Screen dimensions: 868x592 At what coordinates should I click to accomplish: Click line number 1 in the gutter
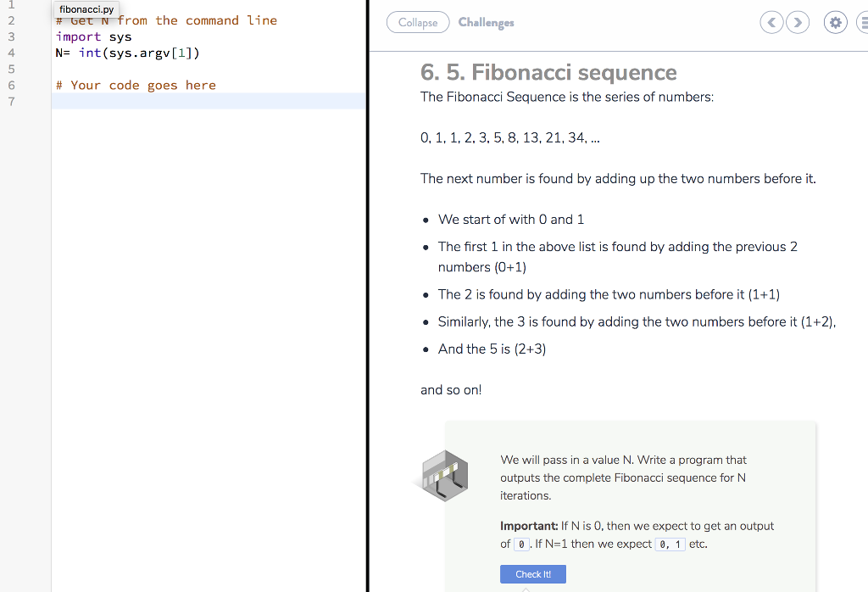tap(11, 4)
